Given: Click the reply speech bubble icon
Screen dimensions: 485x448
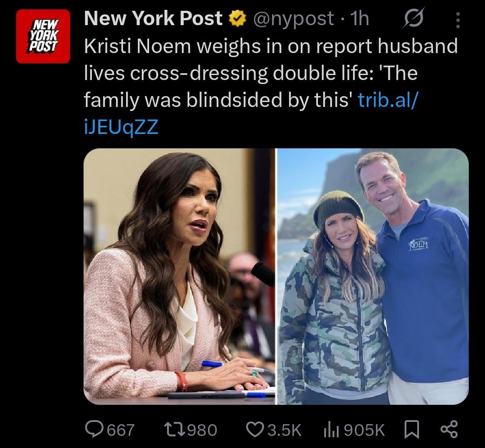Looking at the screenshot, I should [x=94, y=429].
